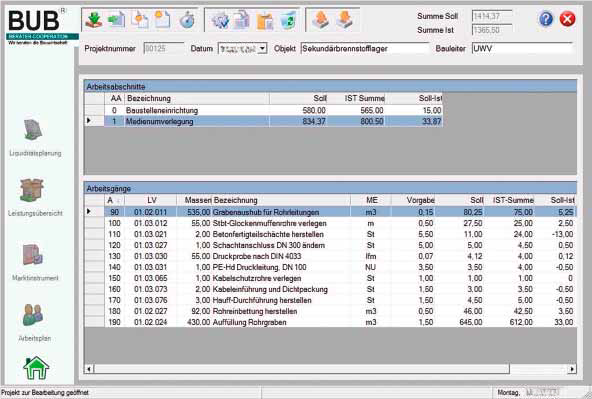This screenshot has width=592, height=399.
Task: Click the IST Summe column header in Arbeitsabschnitte
Action: tap(356, 99)
